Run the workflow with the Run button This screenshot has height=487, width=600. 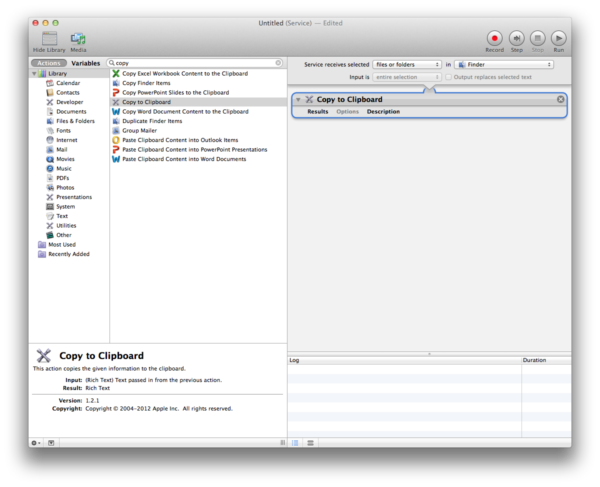[x=559, y=38]
